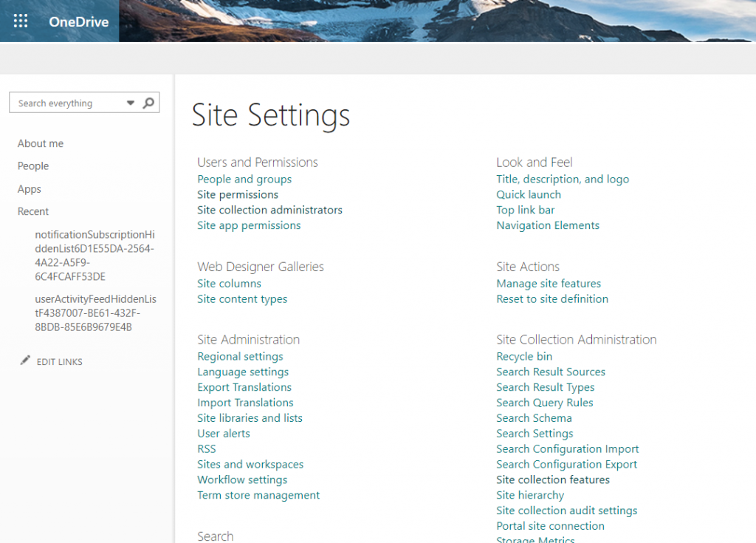Open Term store management

click(258, 495)
